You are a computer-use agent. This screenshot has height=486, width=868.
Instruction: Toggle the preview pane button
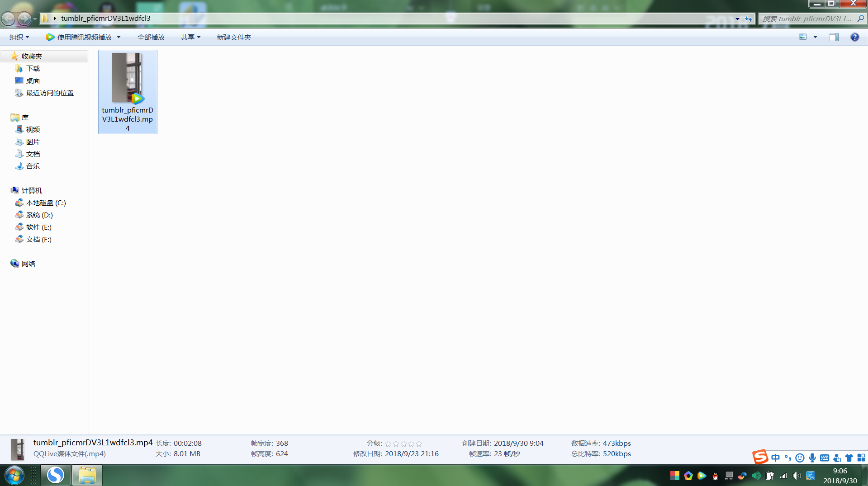point(834,37)
